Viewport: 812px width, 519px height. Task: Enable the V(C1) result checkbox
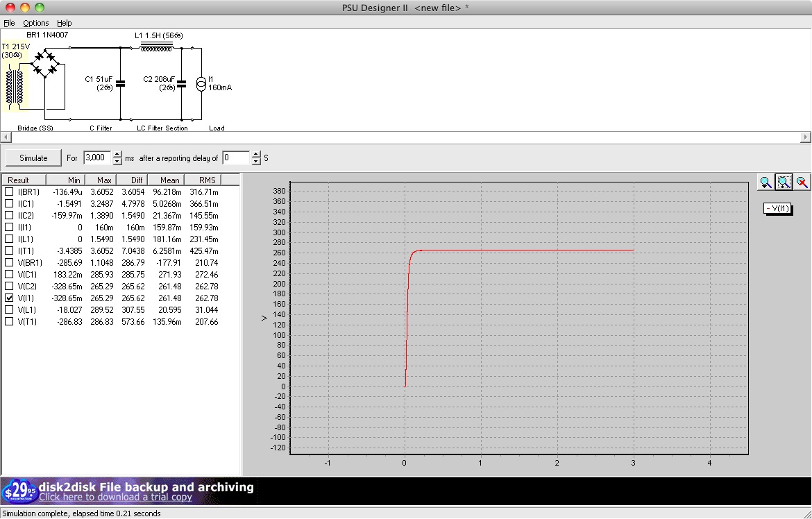click(x=9, y=275)
